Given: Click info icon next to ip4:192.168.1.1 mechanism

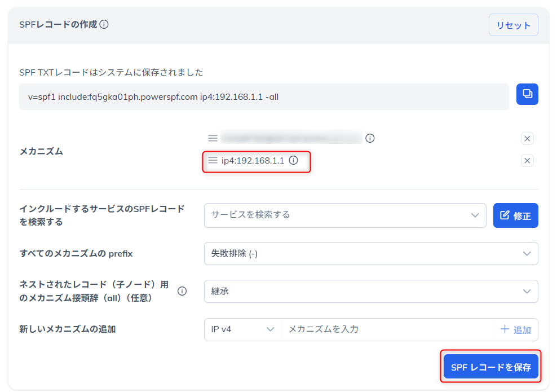Looking at the screenshot, I should 293,161.
